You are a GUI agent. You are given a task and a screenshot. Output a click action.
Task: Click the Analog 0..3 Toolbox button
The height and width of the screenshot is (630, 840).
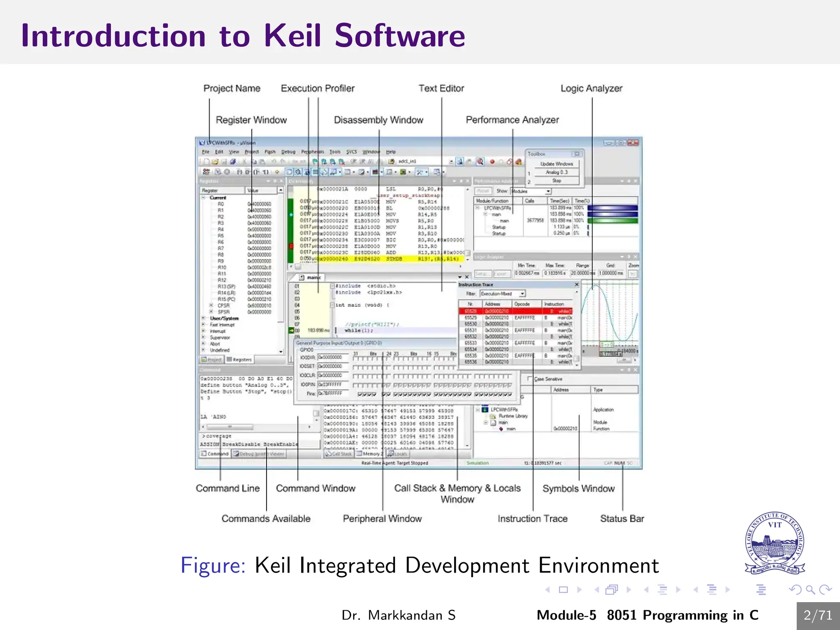click(557, 172)
